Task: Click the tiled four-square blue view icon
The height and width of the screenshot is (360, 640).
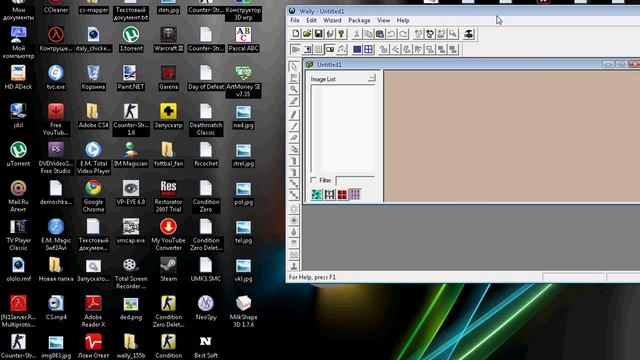Action: pyautogui.click(x=368, y=49)
